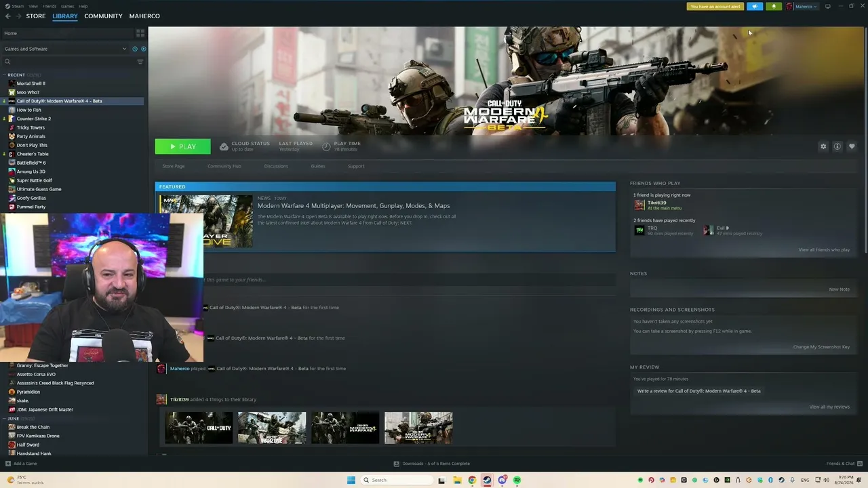Open the Community Hub link

click(x=224, y=166)
